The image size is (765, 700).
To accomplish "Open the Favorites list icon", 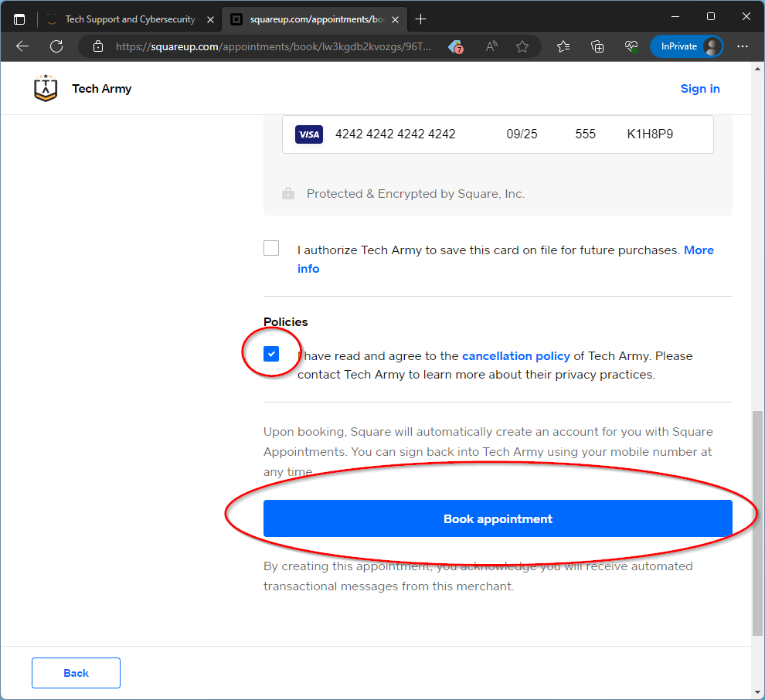I will [x=563, y=46].
